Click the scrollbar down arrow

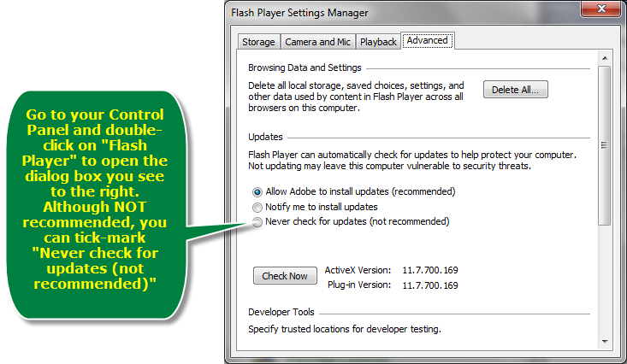tap(605, 342)
